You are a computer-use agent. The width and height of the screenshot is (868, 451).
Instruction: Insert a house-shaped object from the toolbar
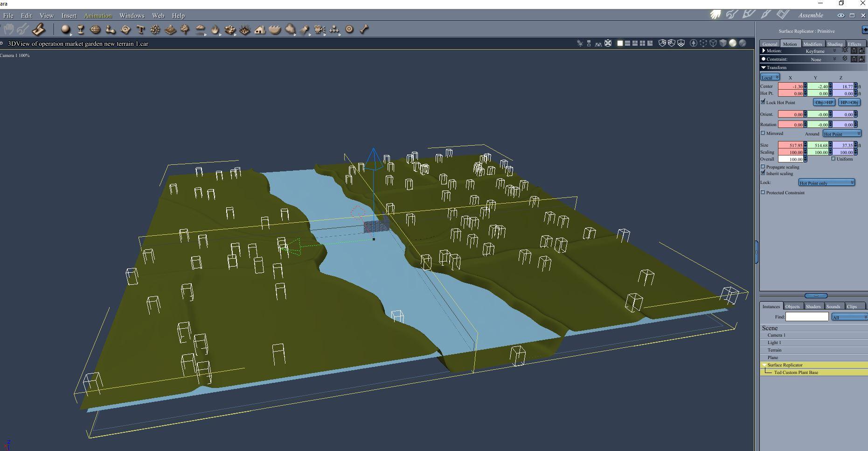(x=260, y=29)
